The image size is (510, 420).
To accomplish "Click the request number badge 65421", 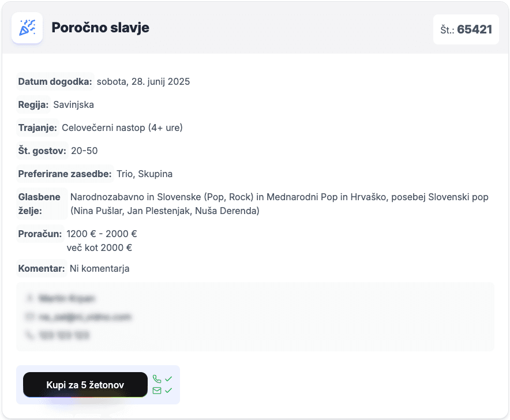I will tap(466, 29).
